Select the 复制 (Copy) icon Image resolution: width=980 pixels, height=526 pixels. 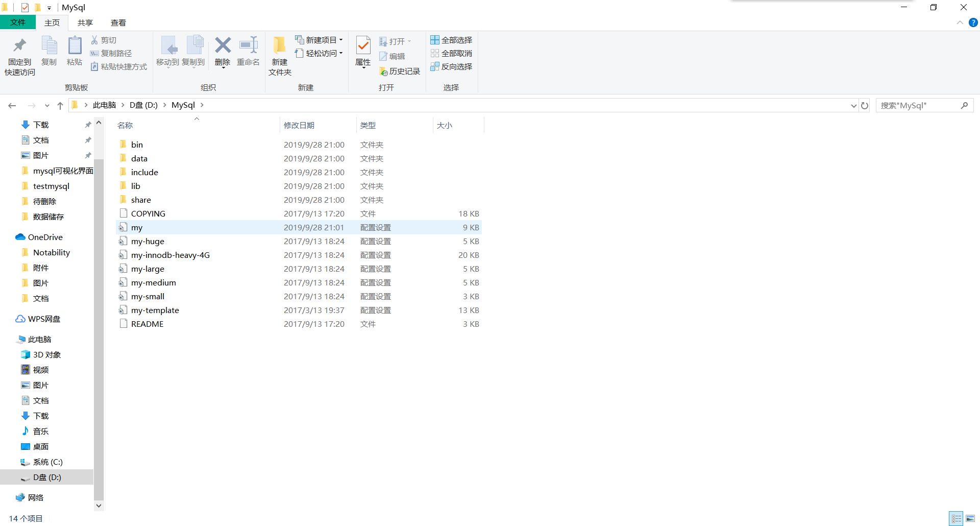[49, 51]
